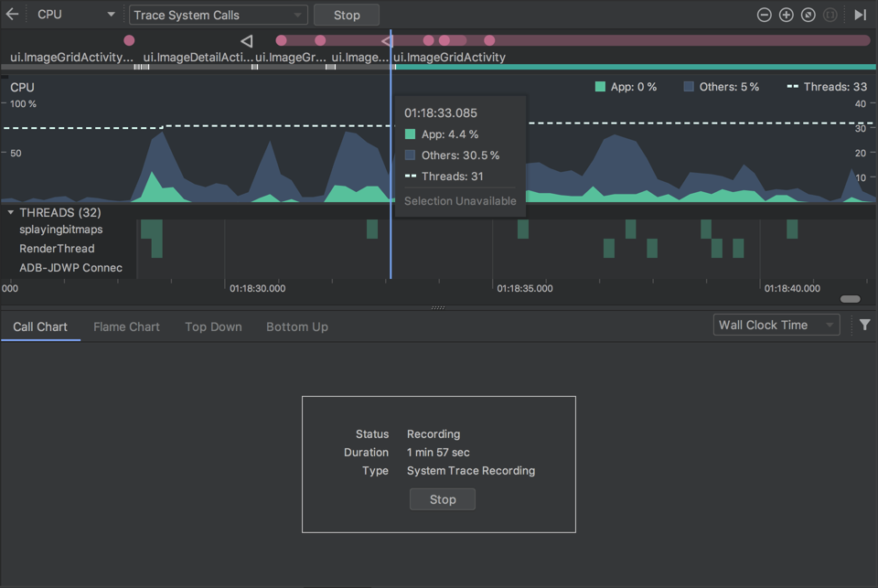Screen dimensions: 878x588
Task: Click the System Trace Recording type text
Action: pyautogui.click(x=471, y=471)
